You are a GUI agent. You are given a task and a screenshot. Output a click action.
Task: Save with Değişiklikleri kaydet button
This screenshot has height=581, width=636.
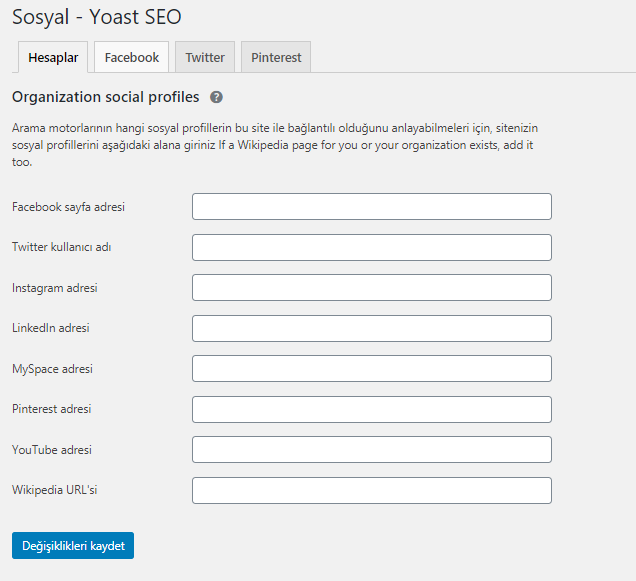(73, 546)
